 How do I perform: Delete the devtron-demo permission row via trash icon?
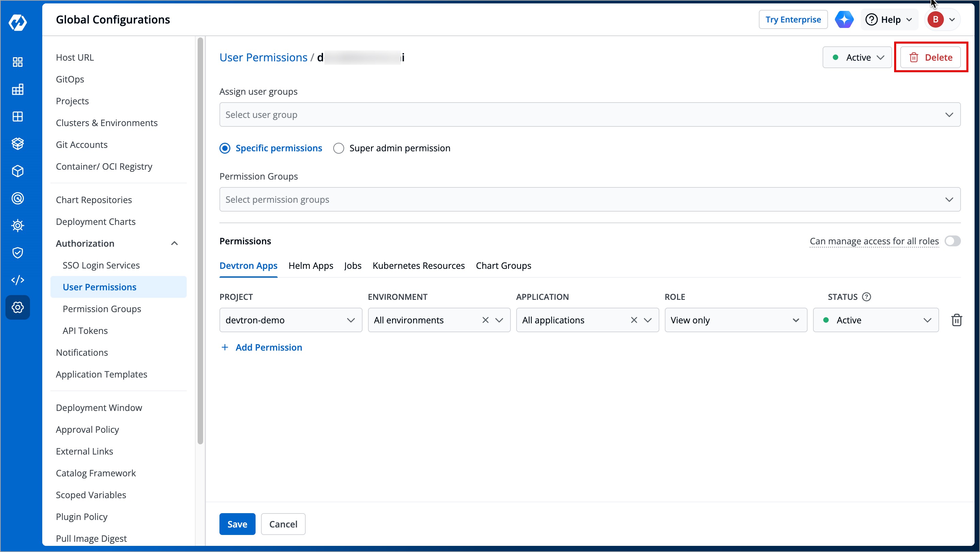pyautogui.click(x=956, y=320)
